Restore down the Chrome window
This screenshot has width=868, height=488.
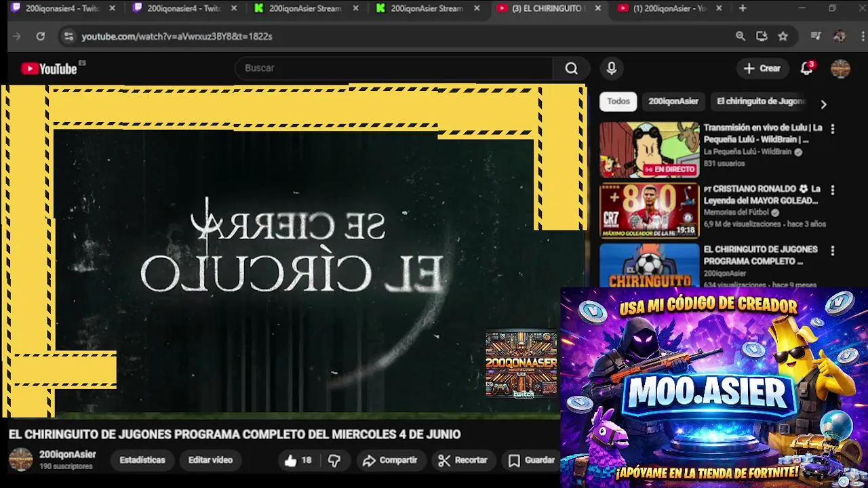(x=832, y=8)
